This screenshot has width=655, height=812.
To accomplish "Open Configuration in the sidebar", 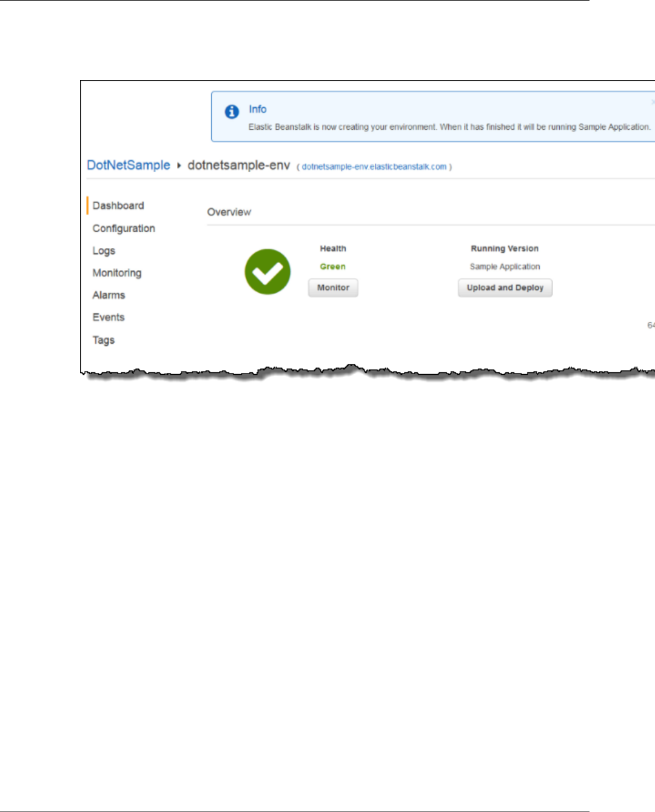I will click(x=124, y=229).
